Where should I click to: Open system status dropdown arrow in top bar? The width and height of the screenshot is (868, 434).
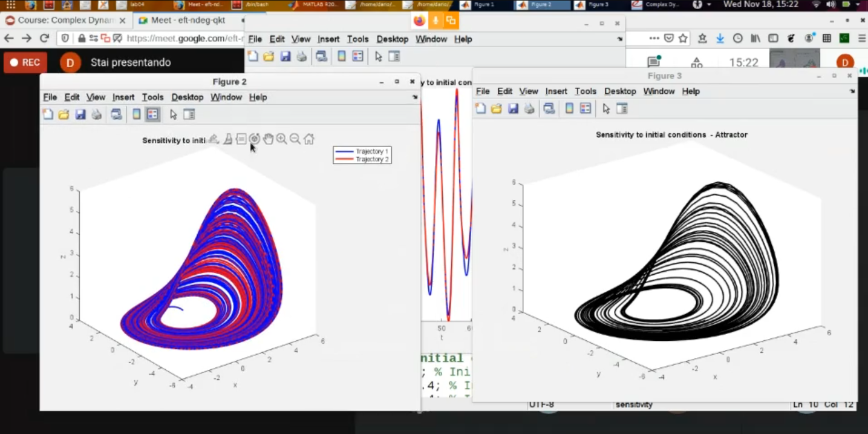click(857, 5)
